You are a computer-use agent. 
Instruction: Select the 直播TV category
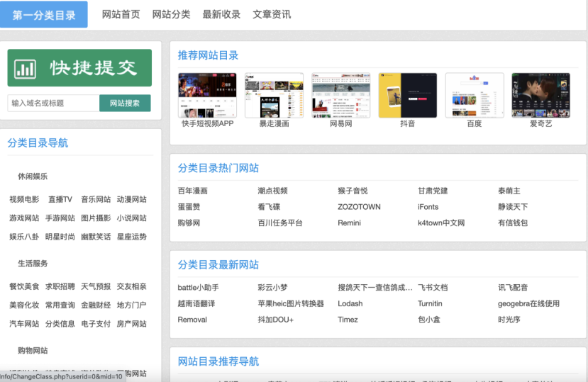tap(60, 199)
